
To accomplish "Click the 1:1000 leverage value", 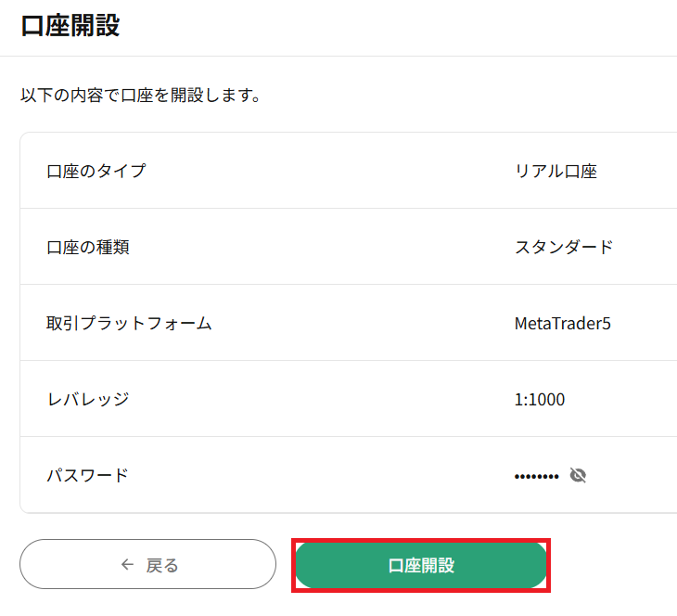I will (x=539, y=400).
